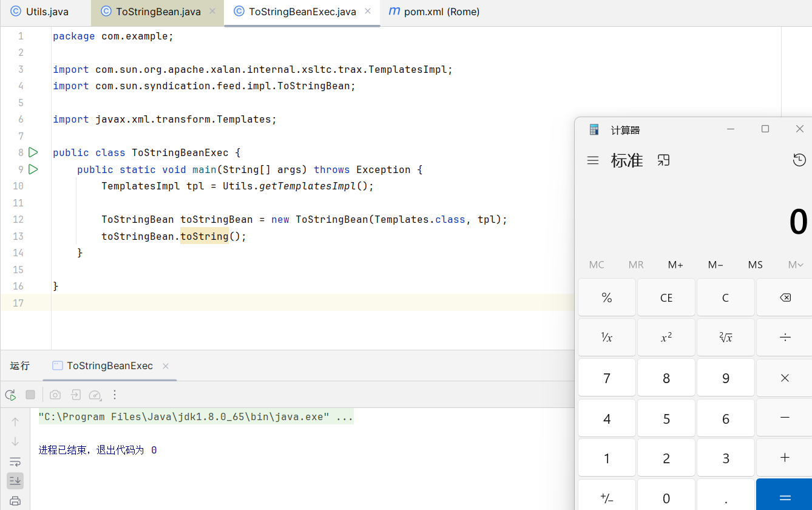
Task: Click the x squared key in Calculator
Action: coord(666,338)
